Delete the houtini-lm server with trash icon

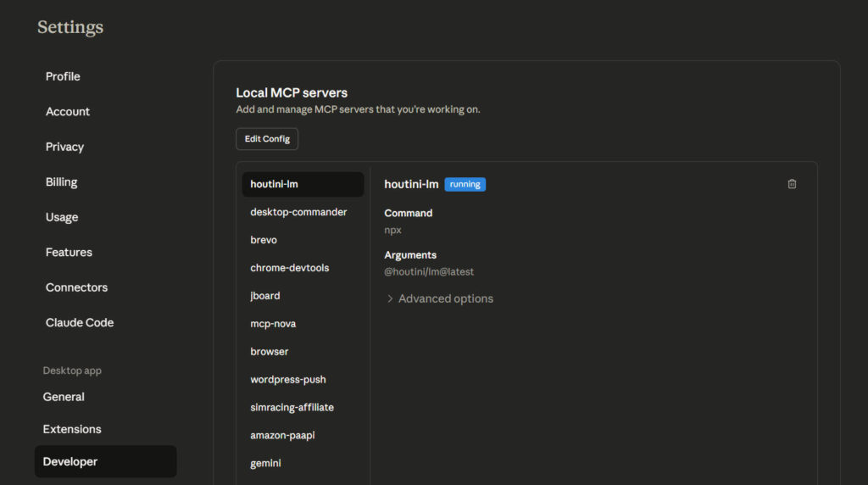pos(792,184)
